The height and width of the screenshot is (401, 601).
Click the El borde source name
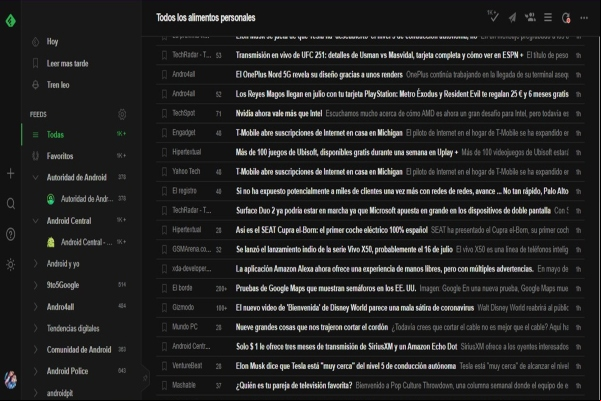(182, 288)
